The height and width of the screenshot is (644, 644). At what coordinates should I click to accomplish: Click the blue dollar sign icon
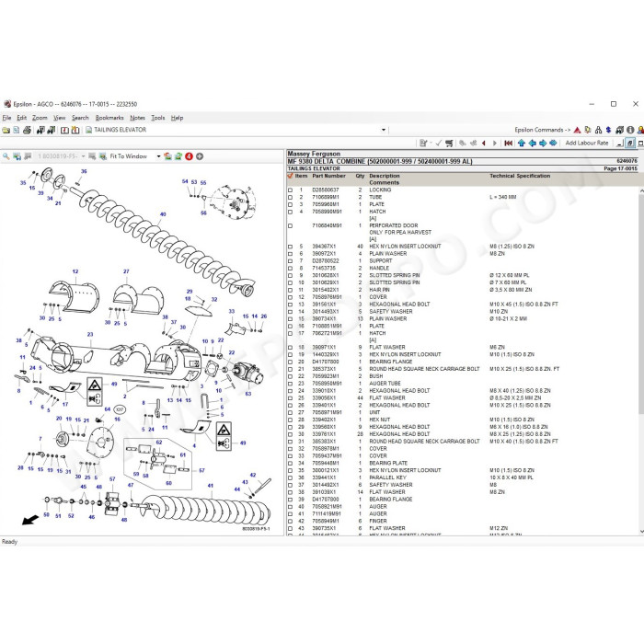click(609, 131)
